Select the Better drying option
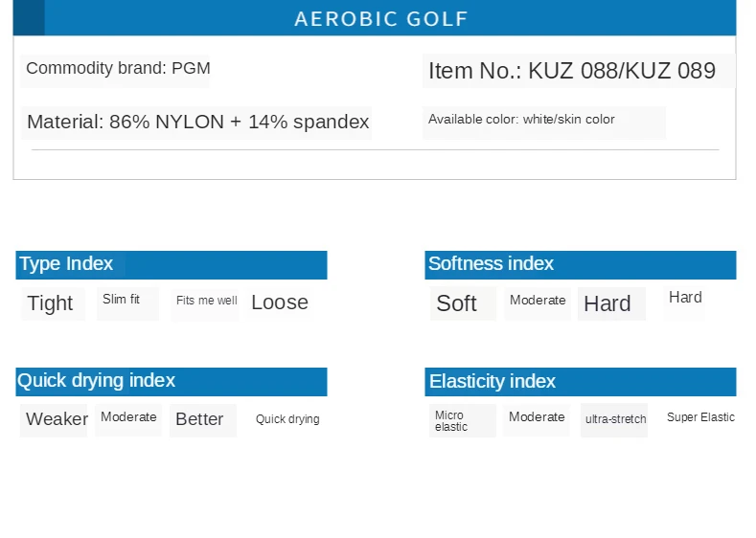Image resolution: width=756 pixels, height=538 pixels. click(199, 419)
